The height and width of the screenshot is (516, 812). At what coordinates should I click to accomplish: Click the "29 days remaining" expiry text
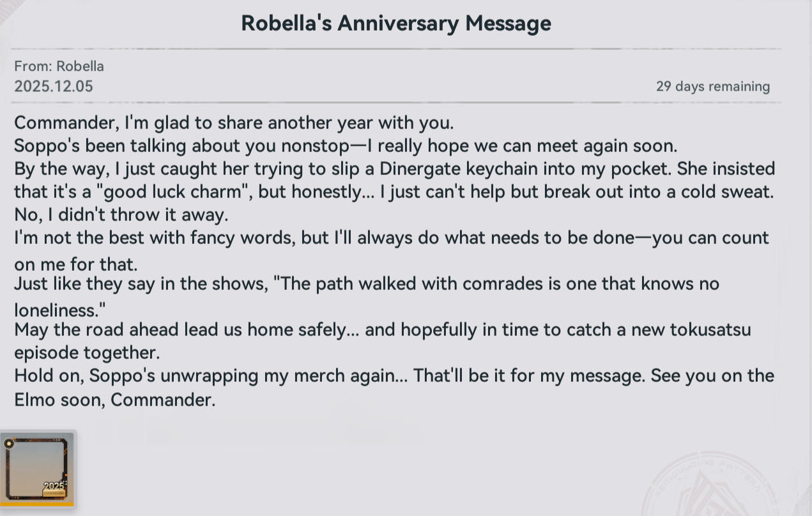712,86
